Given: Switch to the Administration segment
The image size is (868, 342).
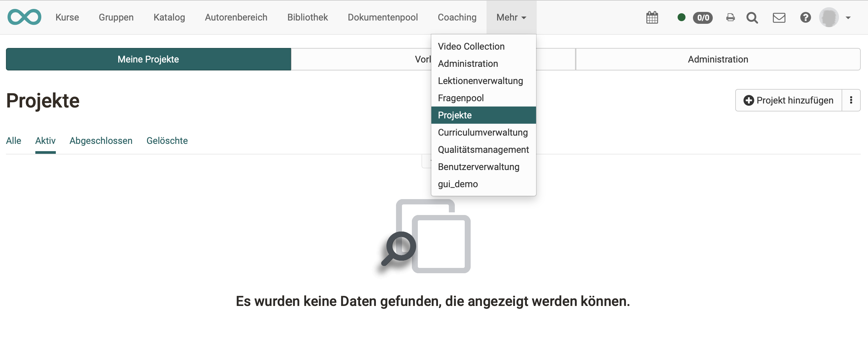Looking at the screenshot, I should point(718,59).
